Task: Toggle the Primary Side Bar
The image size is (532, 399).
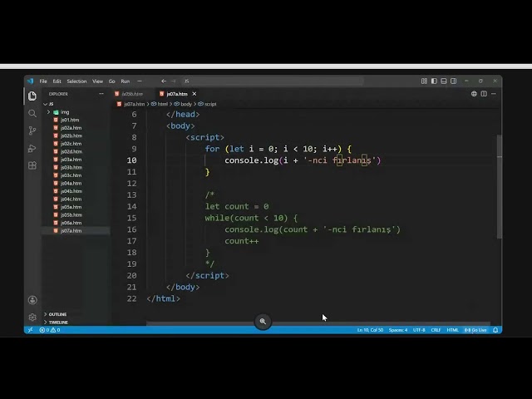Action: pos(434,81)
